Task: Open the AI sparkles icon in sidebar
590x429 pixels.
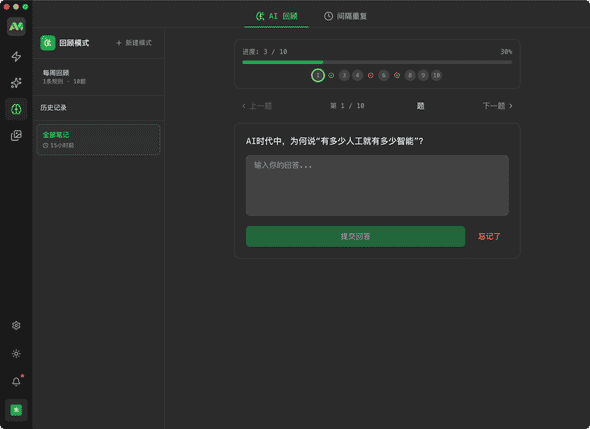Action: coord(16,83)
